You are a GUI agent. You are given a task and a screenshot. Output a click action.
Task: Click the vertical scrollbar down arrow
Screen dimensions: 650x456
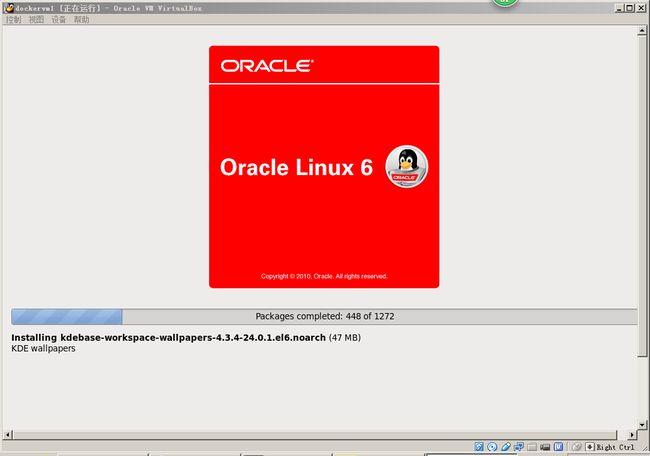[x=642, y=424]
